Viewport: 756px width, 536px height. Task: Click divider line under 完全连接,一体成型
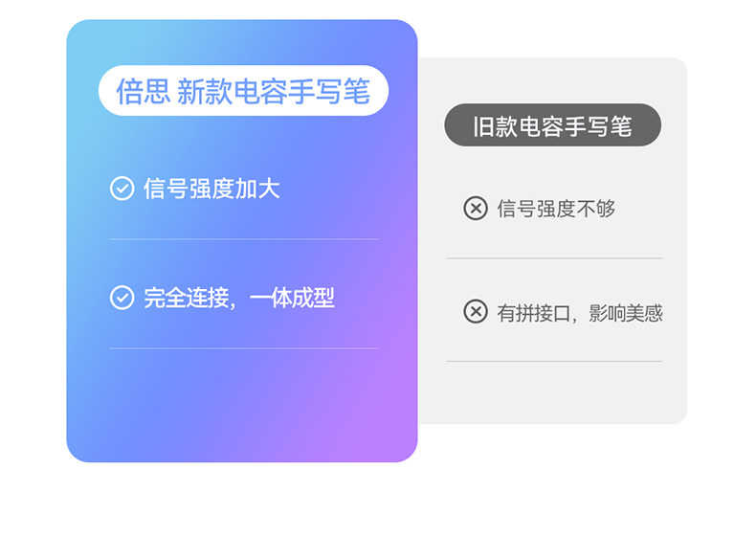click(243, 347)
